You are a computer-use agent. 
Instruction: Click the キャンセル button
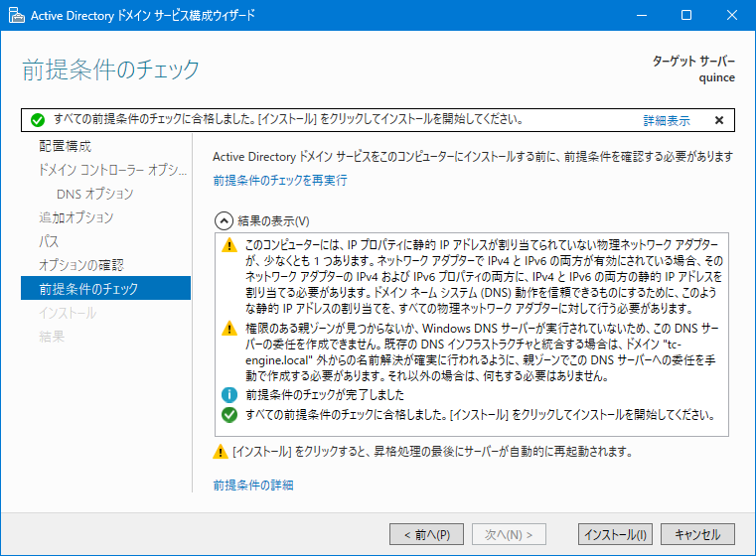pos(697,534)
